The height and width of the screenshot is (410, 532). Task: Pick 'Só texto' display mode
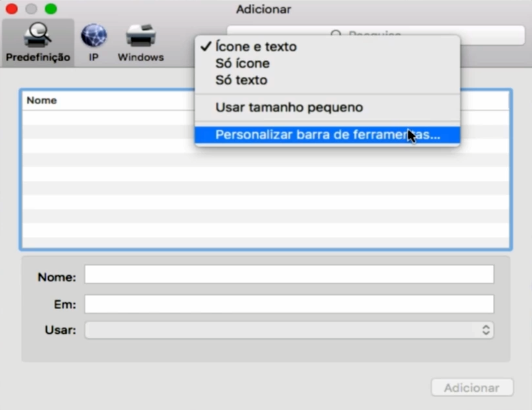(241, 81)
